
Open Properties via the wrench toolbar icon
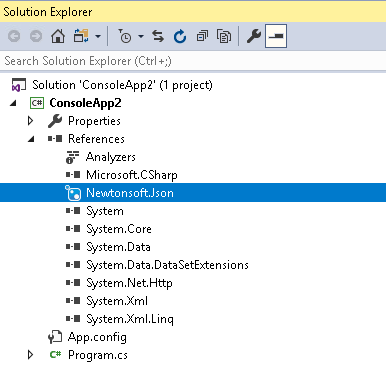(254, 36)
